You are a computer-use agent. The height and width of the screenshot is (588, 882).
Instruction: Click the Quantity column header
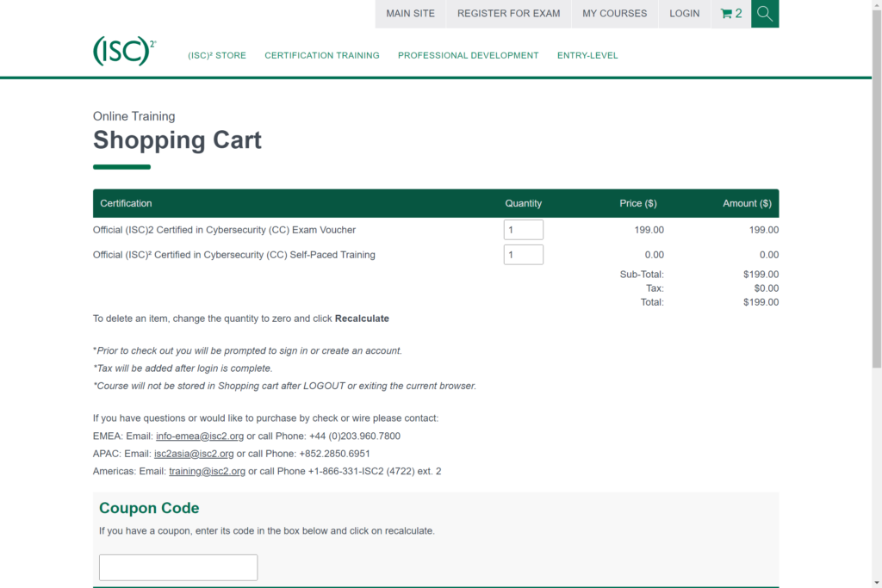coord(523,203)
